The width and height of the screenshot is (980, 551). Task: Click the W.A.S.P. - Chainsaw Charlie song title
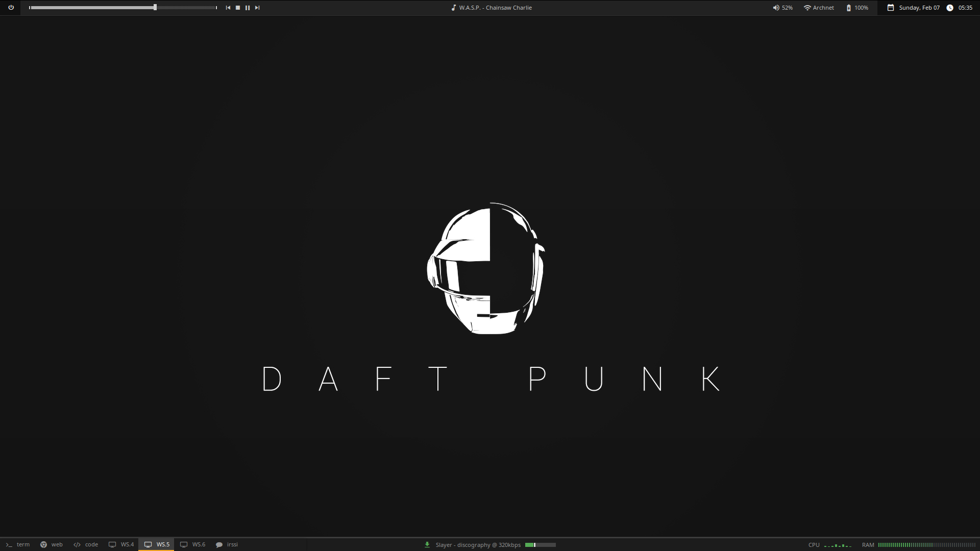point(495,8)
